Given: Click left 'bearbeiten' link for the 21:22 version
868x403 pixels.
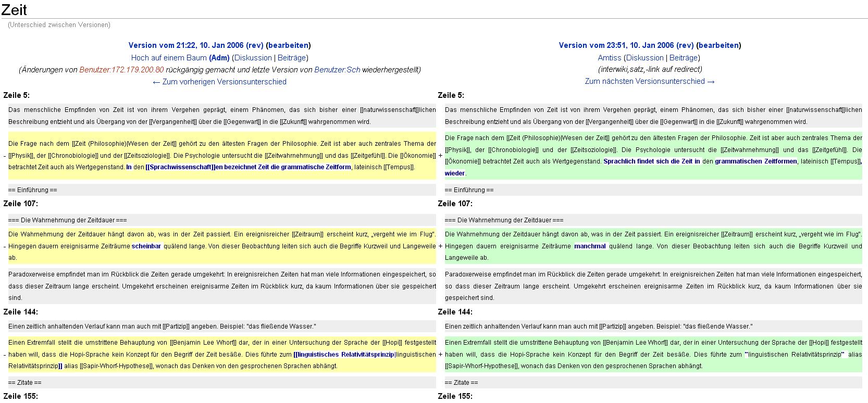Looking at the screenshot, I should pos(288,45).
